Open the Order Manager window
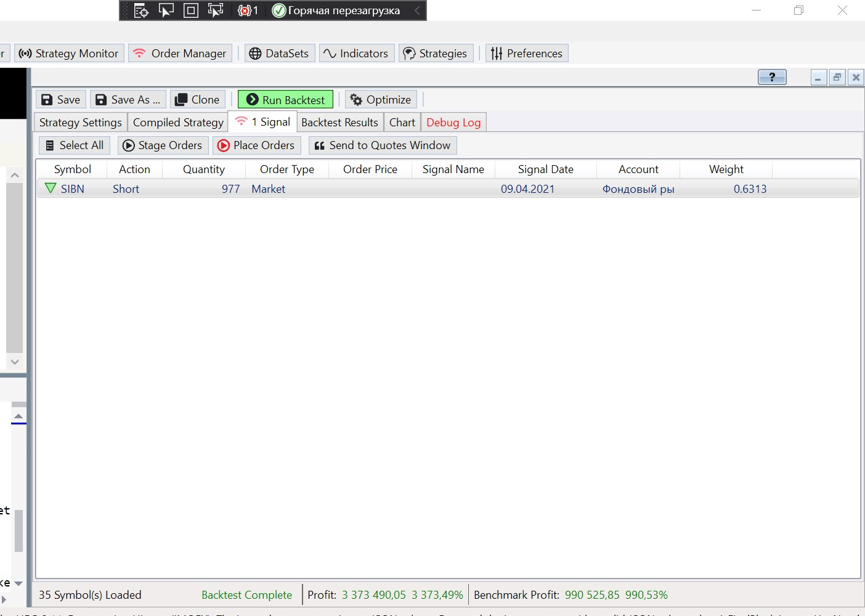865x616 pixels. 181,54
